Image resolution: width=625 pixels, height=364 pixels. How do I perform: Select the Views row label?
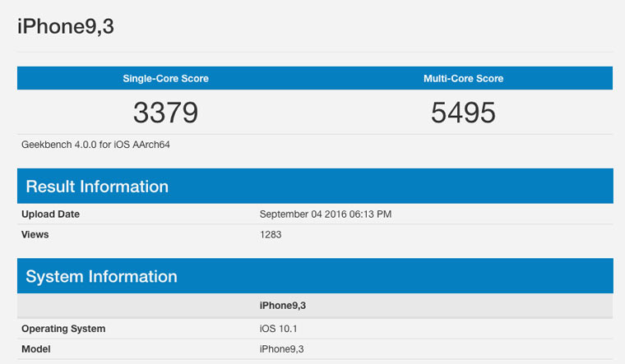pos(35,235)
